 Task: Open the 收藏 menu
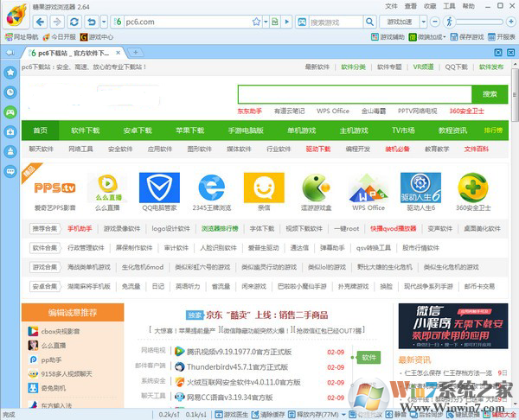[x=430, y=6]
